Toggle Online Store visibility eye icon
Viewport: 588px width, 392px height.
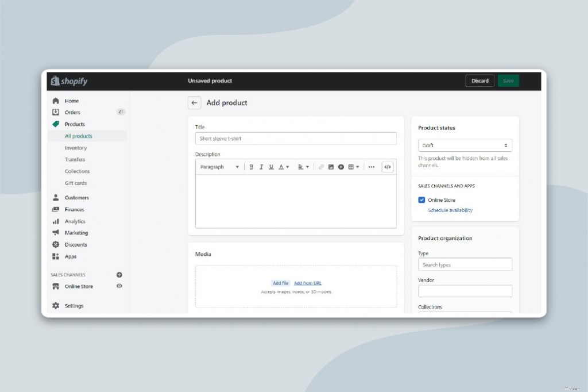(119, 286)
